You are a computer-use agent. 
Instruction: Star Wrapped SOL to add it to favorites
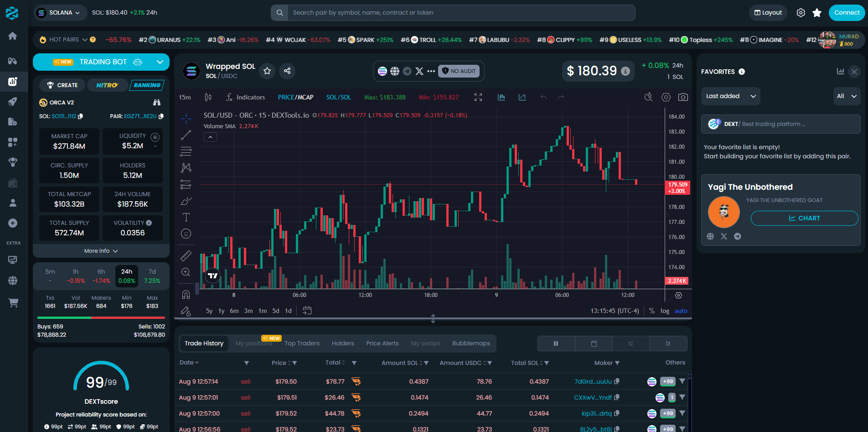tap(267, 71)
